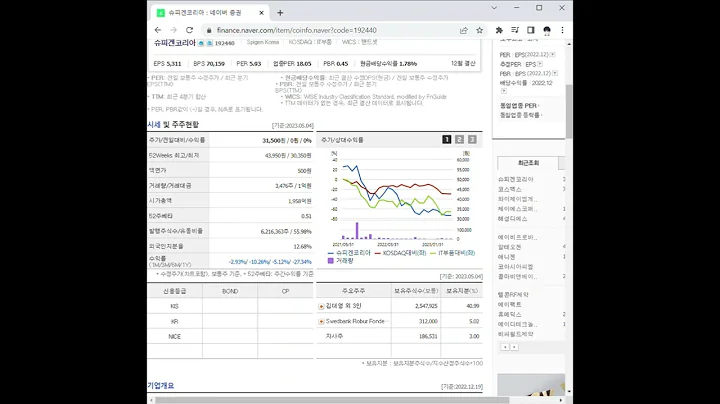Image resolution: width=720 pixels, height=404 pixels.
Task: Click the arrow icon next to PBR BPS(2022.12)
Action: pos(555,73)
